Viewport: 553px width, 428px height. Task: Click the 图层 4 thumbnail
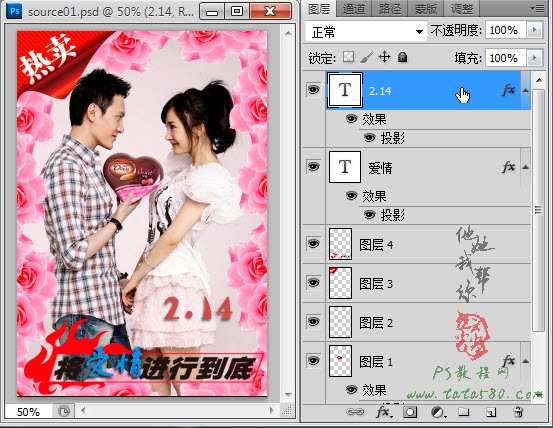[x=340, y=244]
